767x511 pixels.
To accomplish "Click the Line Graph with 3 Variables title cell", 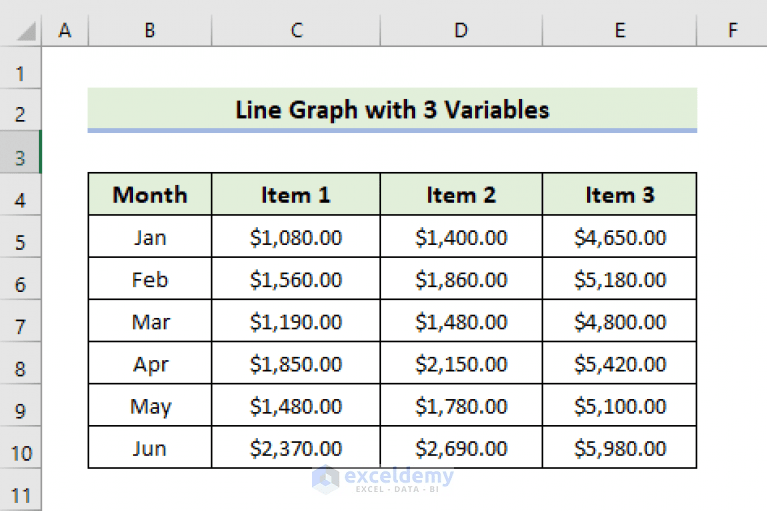I will tap(392, 110).
